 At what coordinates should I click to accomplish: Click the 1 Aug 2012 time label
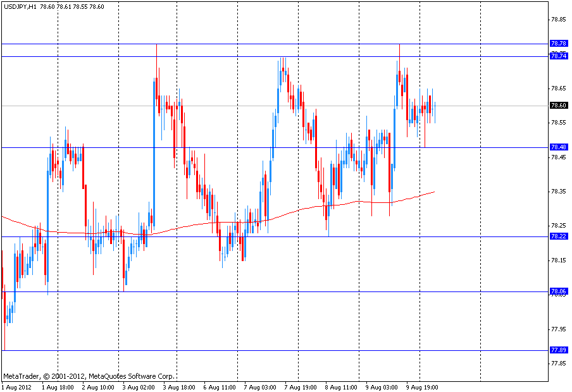click(x=16, y=386)
